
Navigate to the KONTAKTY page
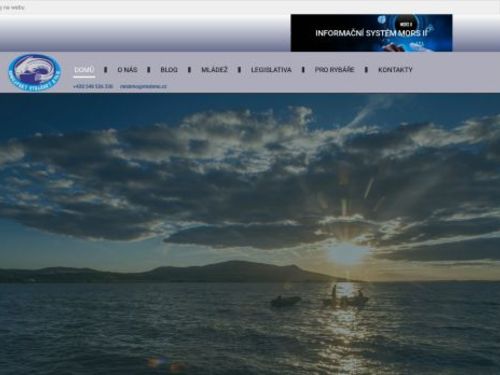[x=395, y=70]
